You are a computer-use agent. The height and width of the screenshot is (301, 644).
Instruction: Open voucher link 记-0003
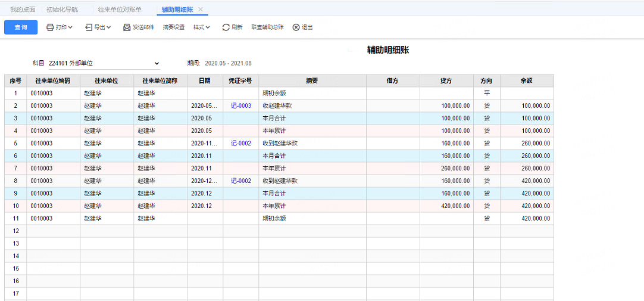point(241,106)
